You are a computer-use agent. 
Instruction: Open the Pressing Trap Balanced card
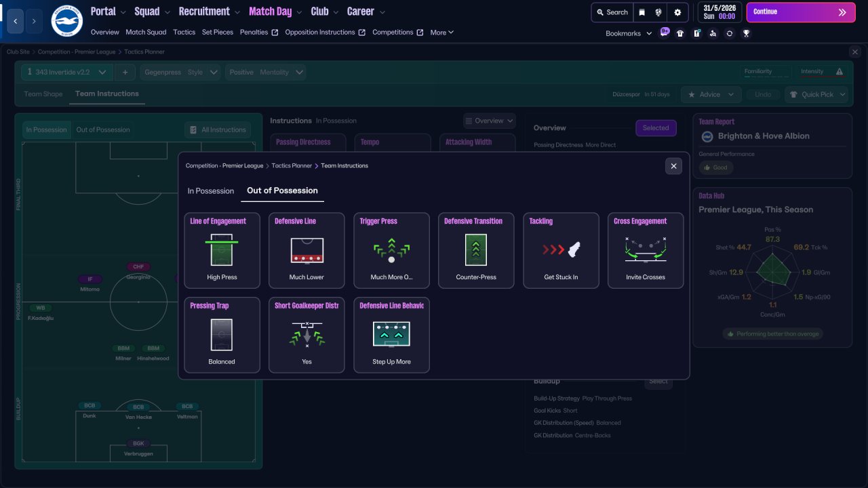[222, 335]
